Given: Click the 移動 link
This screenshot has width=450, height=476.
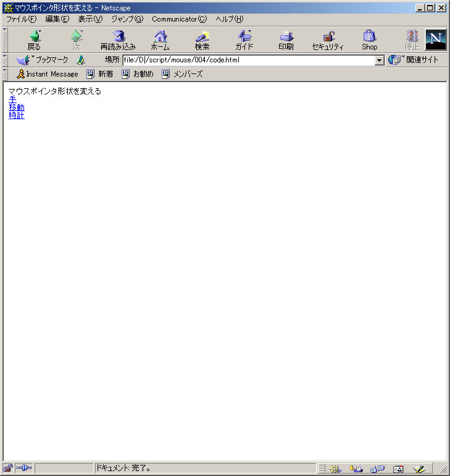Looking at the screenshot, I should [17, 107].
